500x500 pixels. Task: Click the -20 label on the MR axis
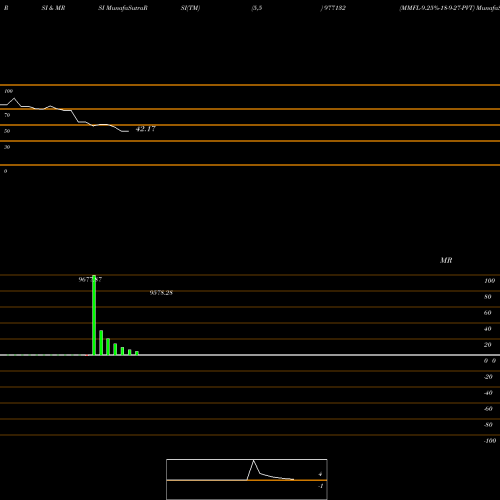(488, 377)
